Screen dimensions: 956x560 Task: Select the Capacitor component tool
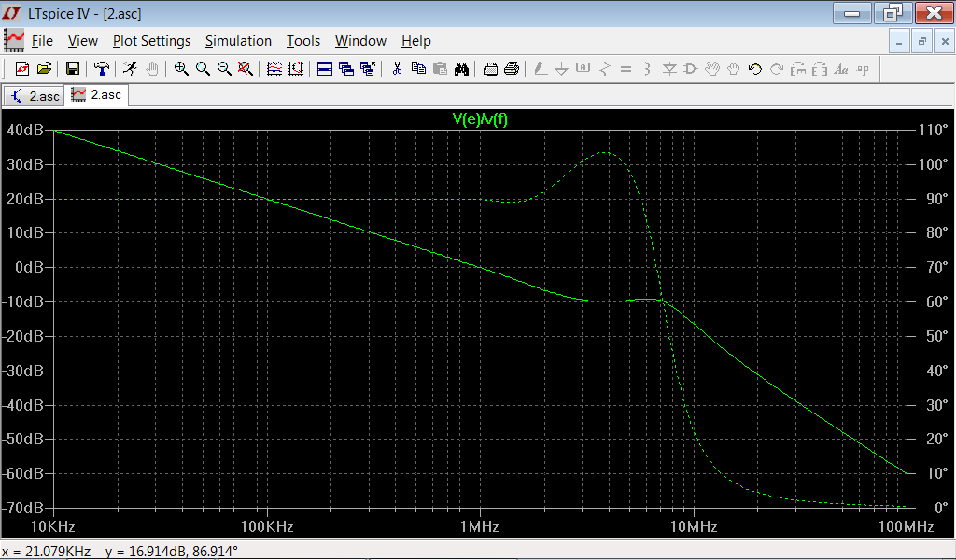tap(626, 69)
